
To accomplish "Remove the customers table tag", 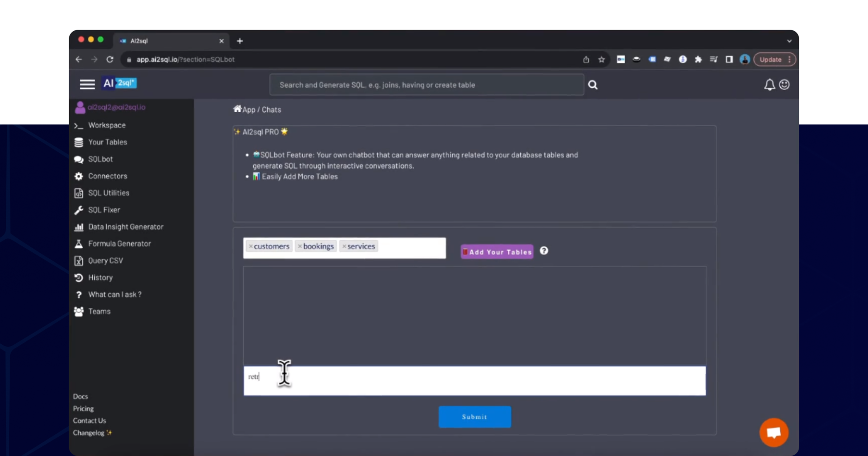I will (x=250, y=246).
